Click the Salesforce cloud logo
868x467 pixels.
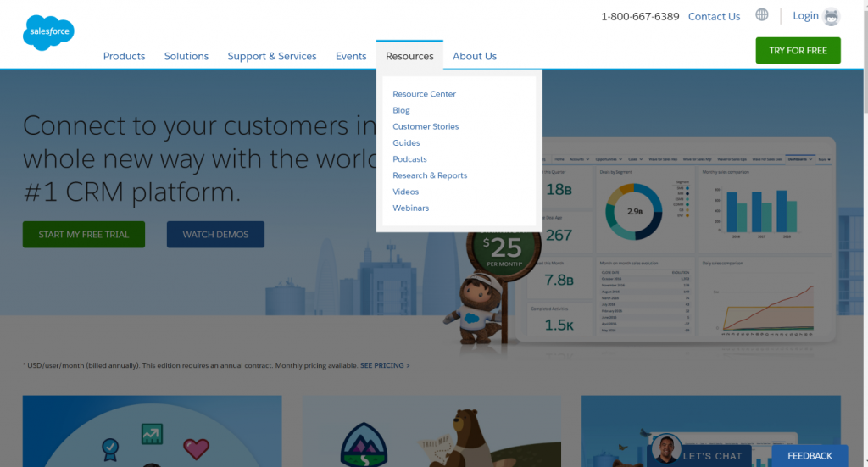48,32
